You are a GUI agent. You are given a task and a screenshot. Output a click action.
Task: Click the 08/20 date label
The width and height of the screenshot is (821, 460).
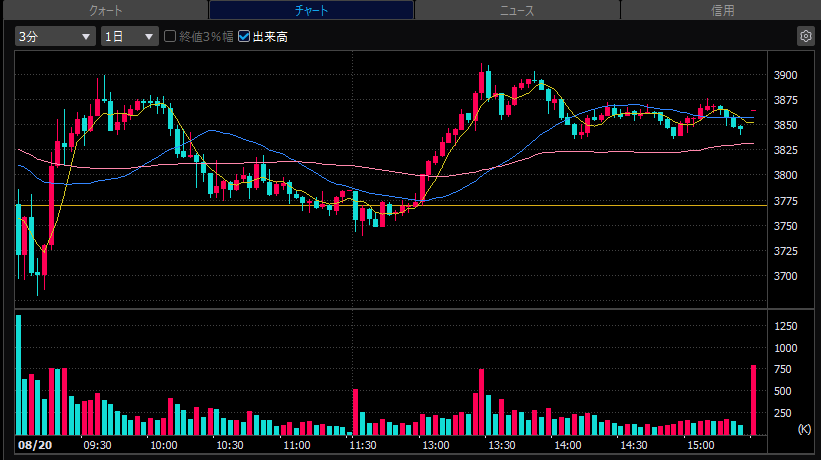35,445
